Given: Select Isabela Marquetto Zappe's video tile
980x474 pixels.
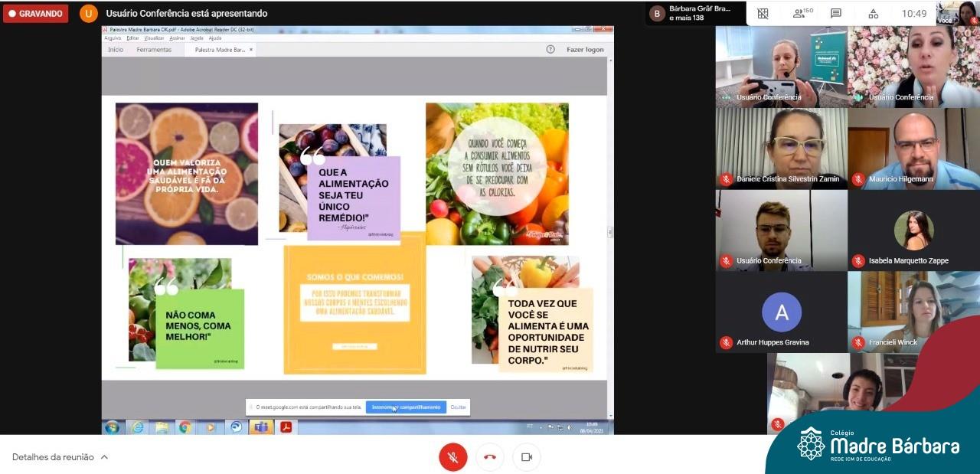Looking at the screenshot, I should [x=913, y=230].
